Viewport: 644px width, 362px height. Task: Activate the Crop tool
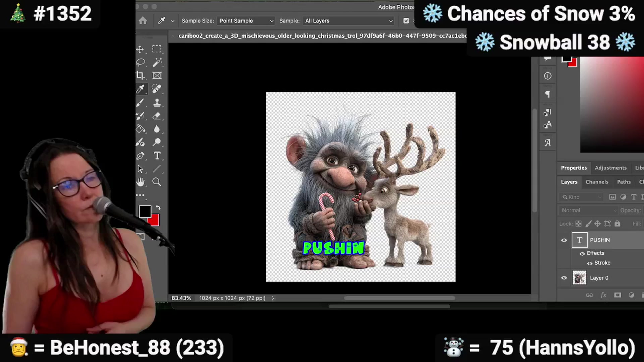(140, 76)
